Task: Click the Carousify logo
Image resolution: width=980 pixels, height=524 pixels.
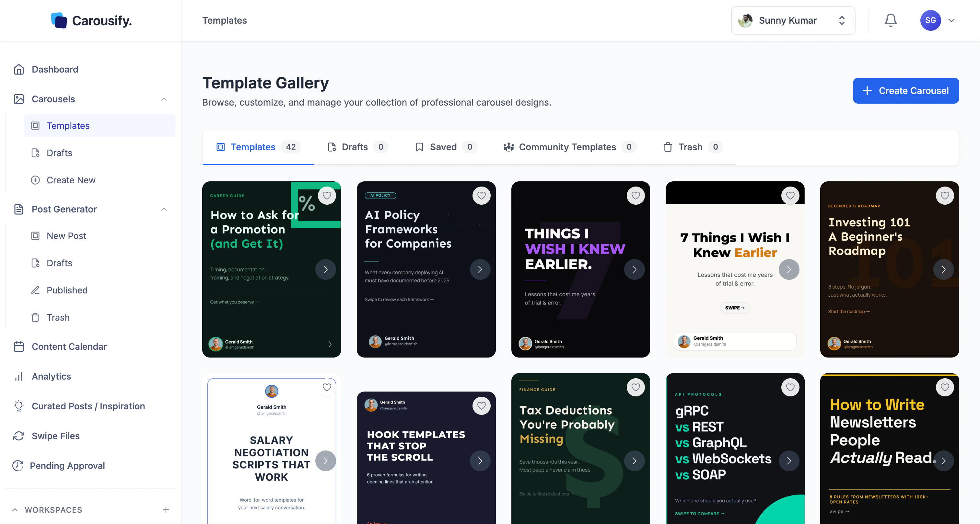Action: 91,20
